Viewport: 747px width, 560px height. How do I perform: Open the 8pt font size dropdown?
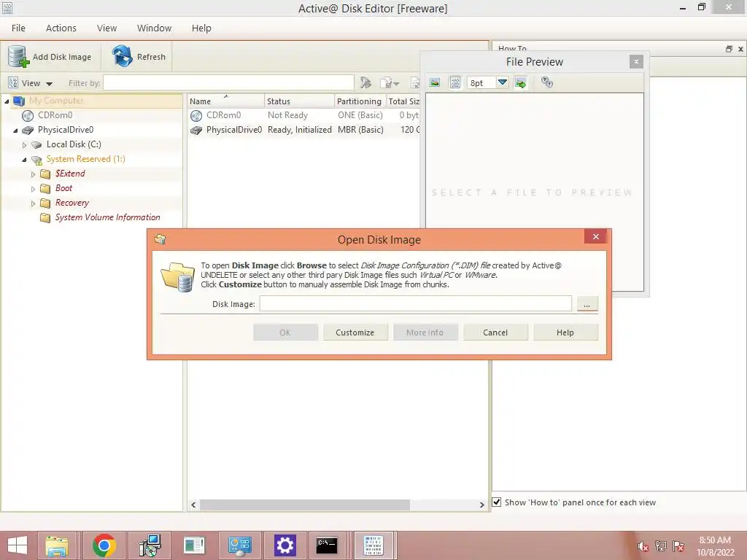(x=503, y=82)
